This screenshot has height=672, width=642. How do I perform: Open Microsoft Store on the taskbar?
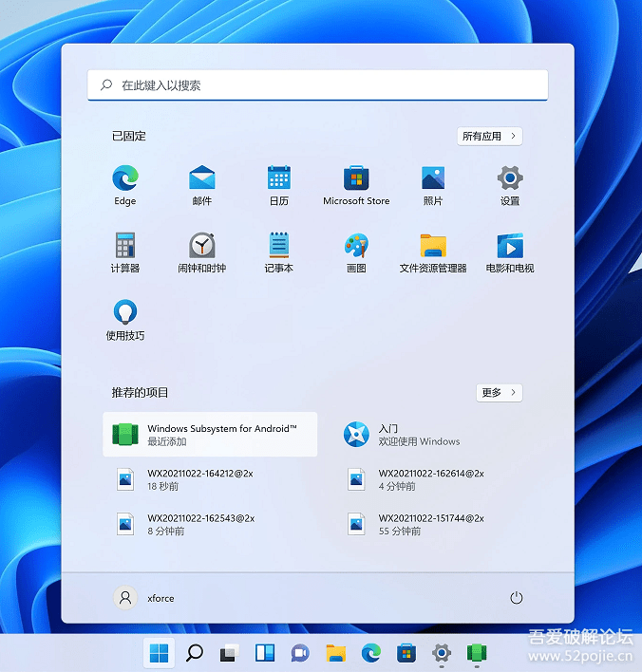tap(406, 653)
